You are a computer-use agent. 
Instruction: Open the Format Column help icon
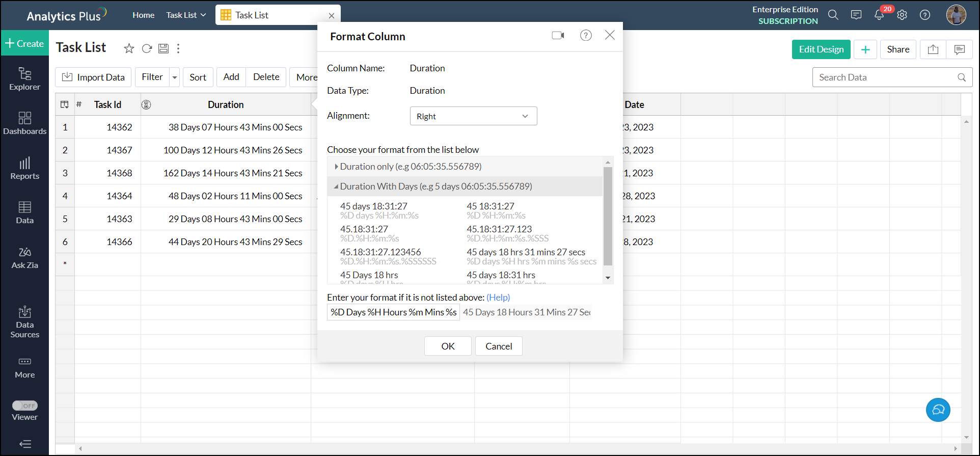point(586,35)
